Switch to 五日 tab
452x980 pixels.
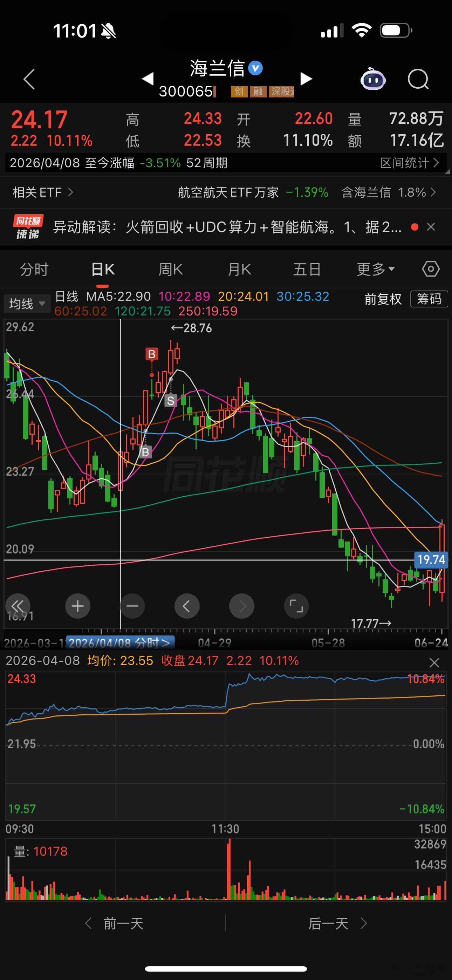307,269
